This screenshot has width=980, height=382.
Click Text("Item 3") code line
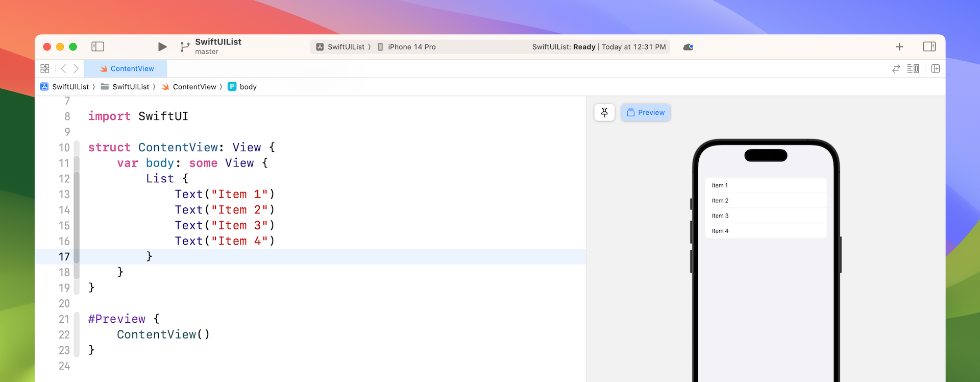pyautogui.click(x=225, y=226)
